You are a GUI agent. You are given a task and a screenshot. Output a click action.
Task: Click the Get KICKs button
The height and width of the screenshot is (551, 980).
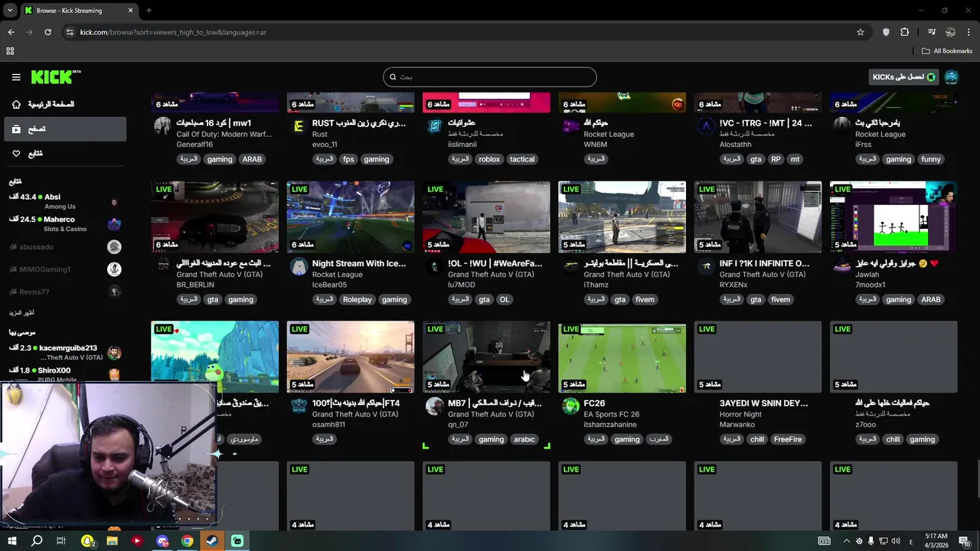coord(904,77)
